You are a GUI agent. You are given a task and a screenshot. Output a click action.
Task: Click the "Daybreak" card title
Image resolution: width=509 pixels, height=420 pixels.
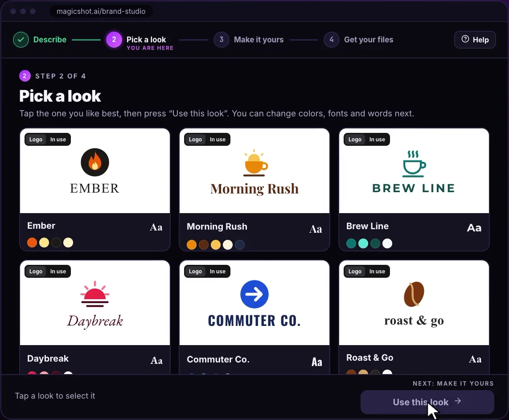pyautogui.click(x=48, y=358)
